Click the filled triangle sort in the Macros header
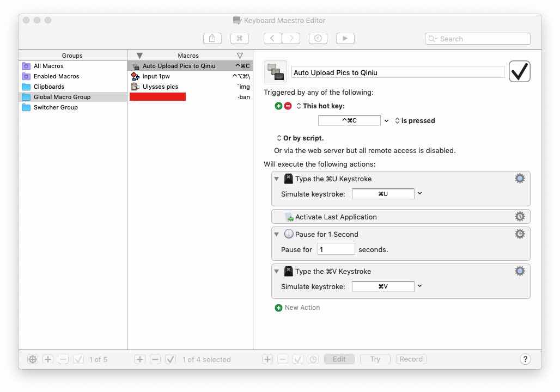The image size is (560, 392). 139,56
